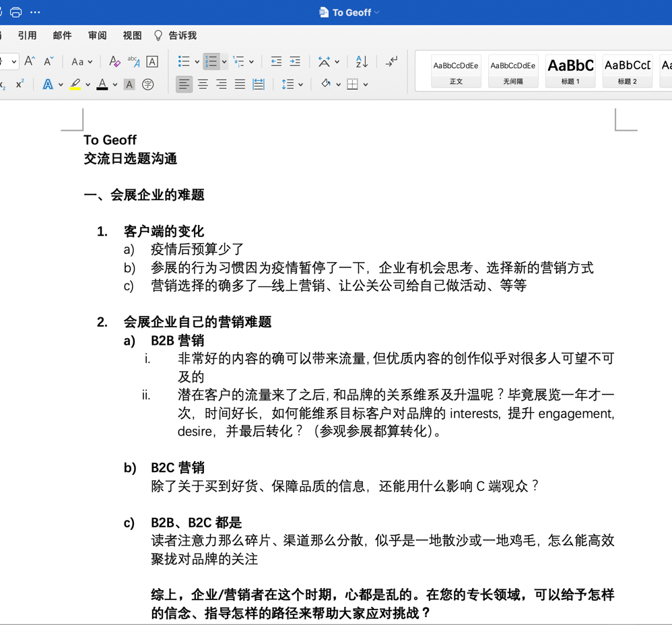672x625 pixels.
Task: Click the heading 交流日选题沟通
Action: pyautogui.click(x=130, y=159)
